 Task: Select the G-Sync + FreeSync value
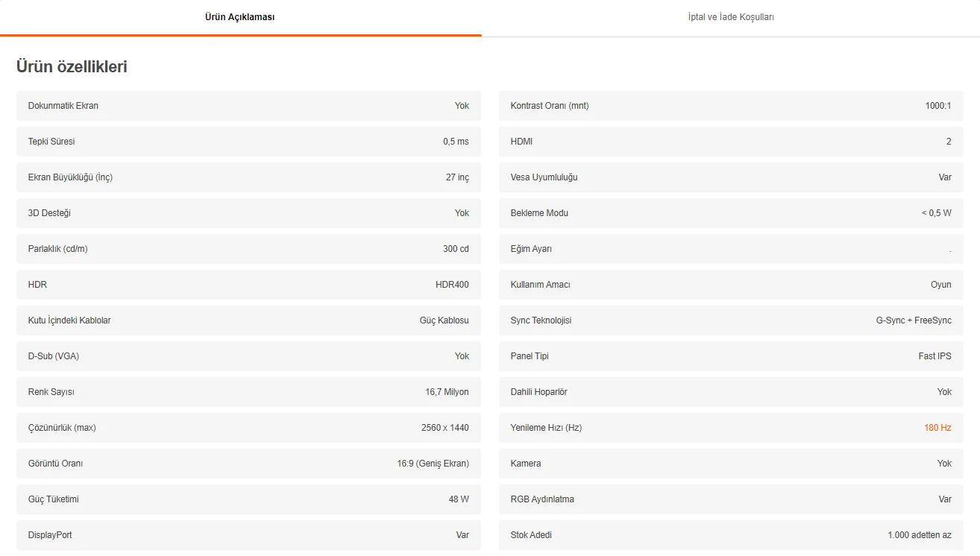[x=913, y=320]
